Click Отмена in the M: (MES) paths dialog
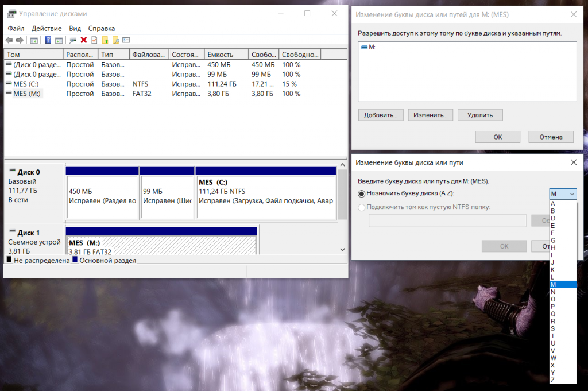 pyautogui.click(x=551, y=137)
